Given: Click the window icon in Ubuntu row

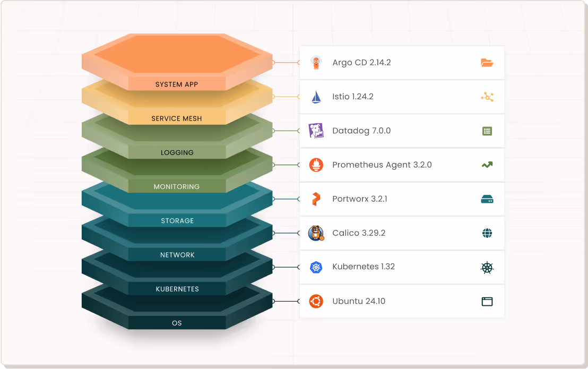Looking at the screenshot, I should [487, 302].
